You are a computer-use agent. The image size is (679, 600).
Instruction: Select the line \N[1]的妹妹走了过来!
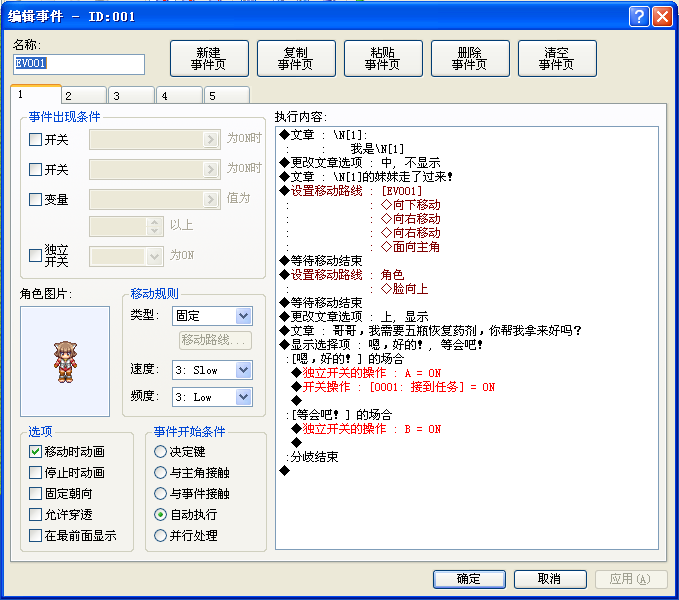(x=366, y=177)
